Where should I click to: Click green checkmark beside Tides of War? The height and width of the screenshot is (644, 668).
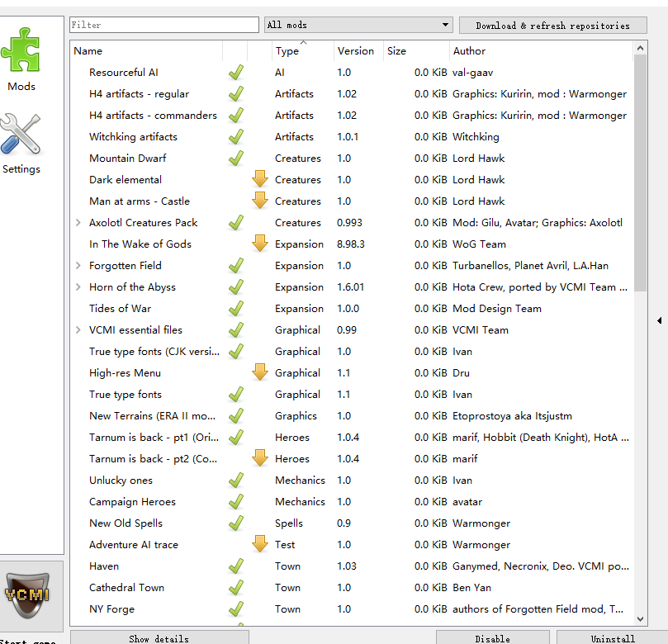click(236, 308)
